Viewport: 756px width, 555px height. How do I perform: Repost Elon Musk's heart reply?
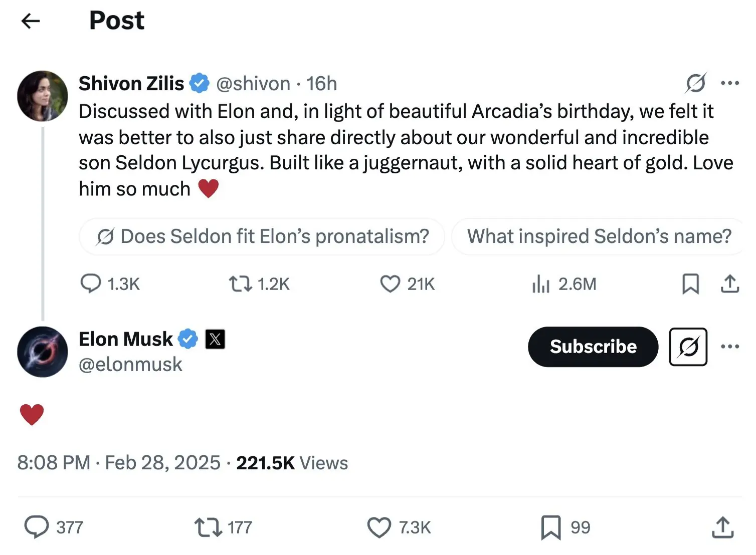pyautogui.click(x=208, y=526)
